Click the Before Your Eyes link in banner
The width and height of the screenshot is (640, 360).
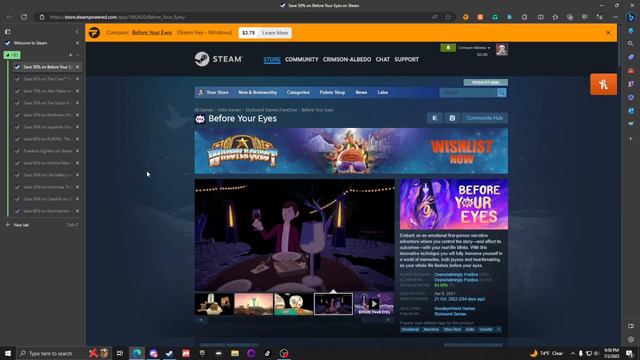(152, 33)
